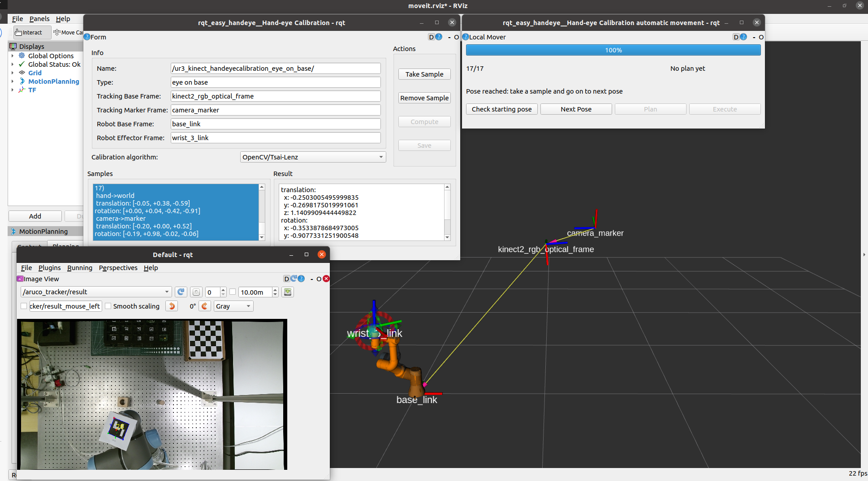Open Running menu in Default rqt window

(x=80, y=267)
